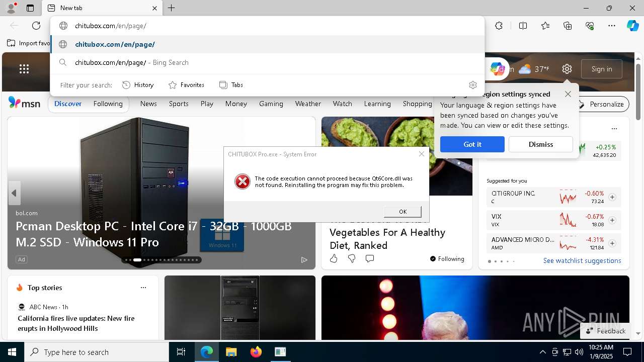This screenshot has width=644, height=362.
Task: Click the taskbar search box
Action: (97, 352)
